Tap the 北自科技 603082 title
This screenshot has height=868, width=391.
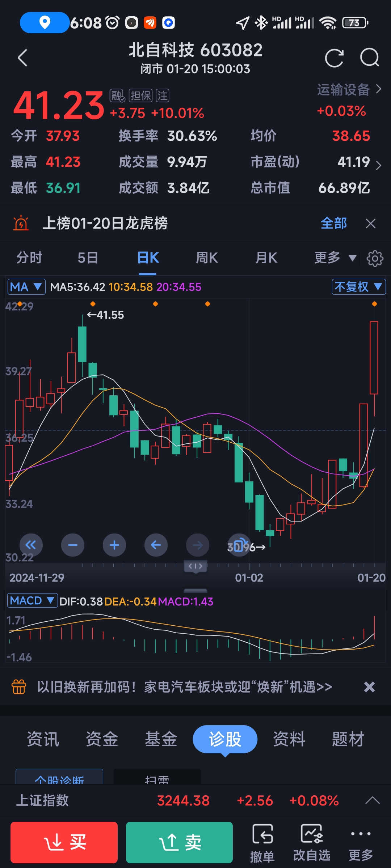click(195, 50)
